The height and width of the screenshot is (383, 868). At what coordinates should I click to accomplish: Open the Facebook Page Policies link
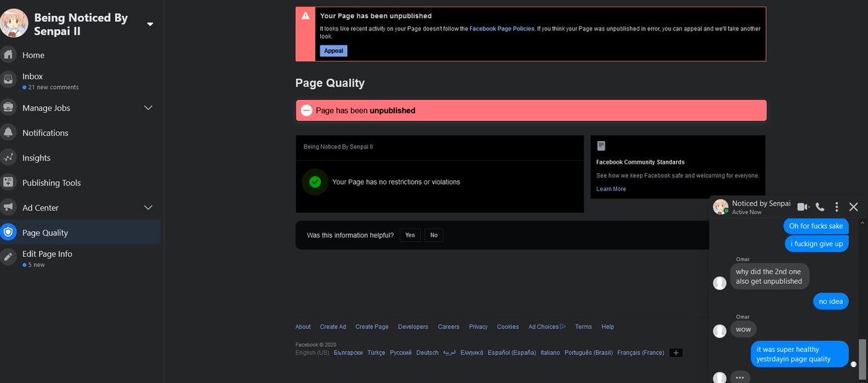coord(502,28)
